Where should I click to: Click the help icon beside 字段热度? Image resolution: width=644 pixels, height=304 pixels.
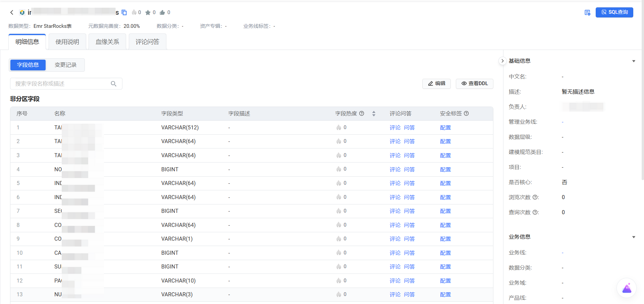pos(362,114)
